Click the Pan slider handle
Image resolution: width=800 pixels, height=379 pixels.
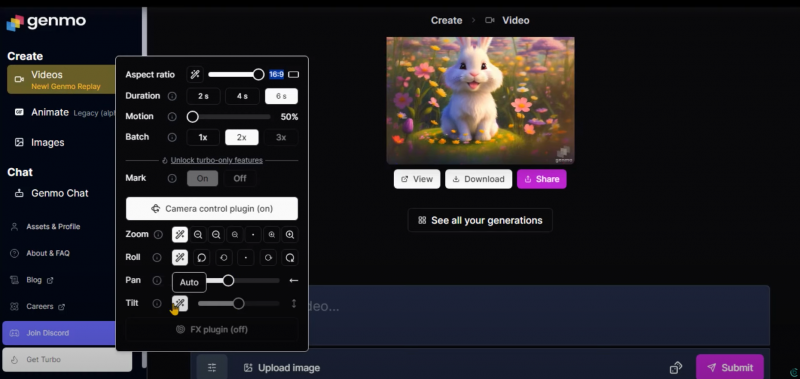[x=228, y=281]
